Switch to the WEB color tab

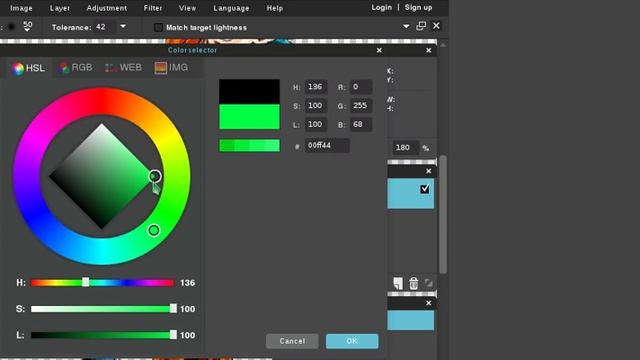pos(123,68)
